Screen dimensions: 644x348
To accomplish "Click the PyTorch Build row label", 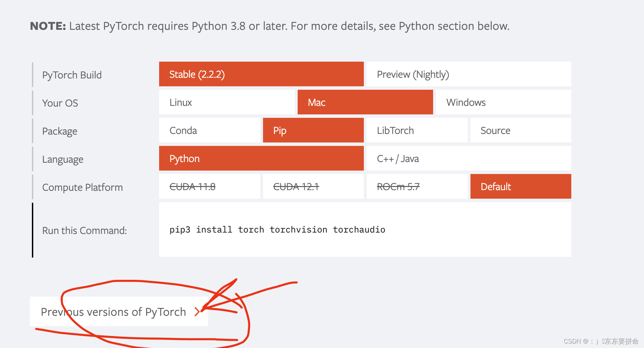I will 72,75.
